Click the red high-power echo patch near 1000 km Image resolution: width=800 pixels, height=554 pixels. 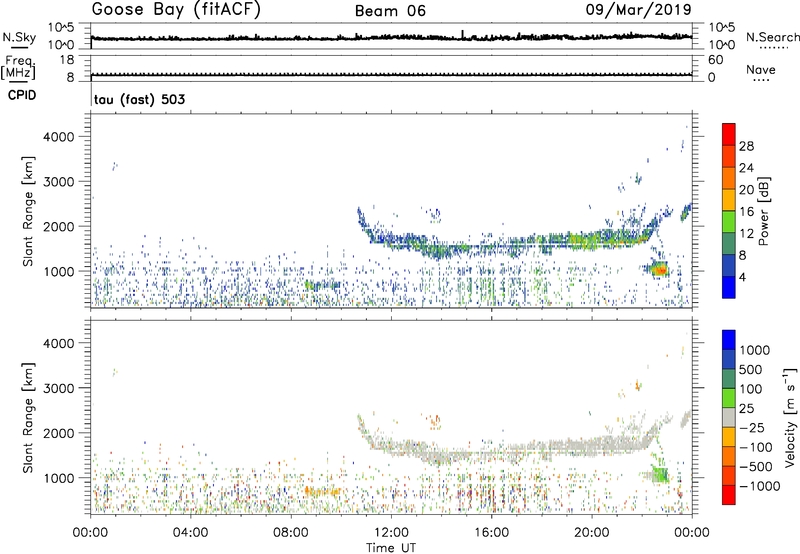(x=660, y=269)
